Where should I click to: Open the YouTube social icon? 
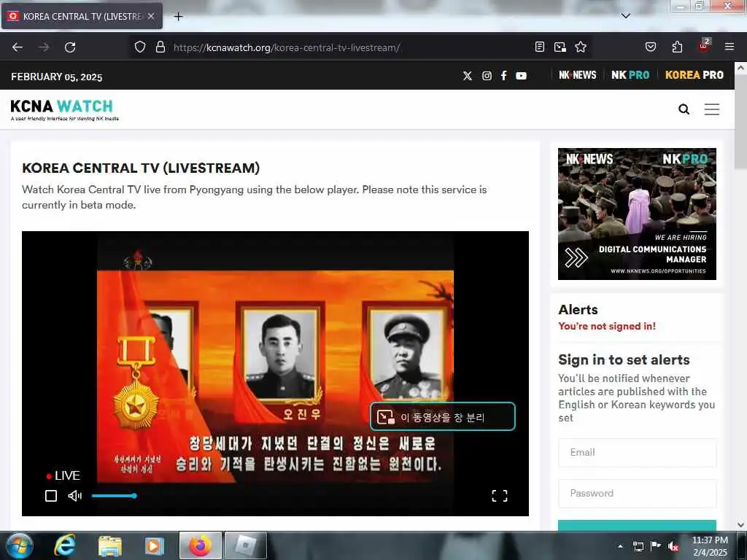click(521, 76)
